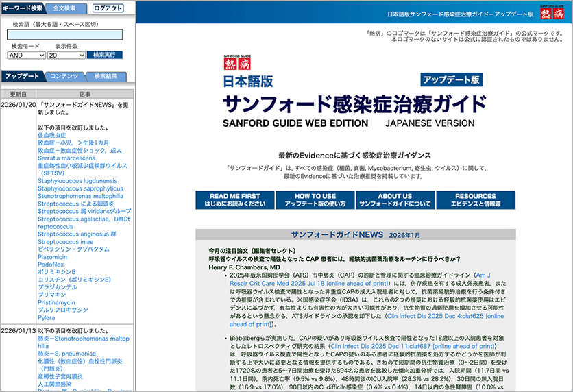Click the 熱病 logo in top-right header

(552, 12)
